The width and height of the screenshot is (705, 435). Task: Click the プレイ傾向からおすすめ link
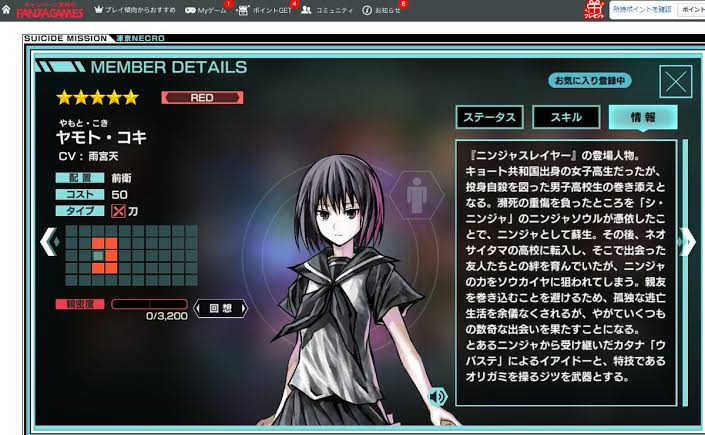[139, 9]
